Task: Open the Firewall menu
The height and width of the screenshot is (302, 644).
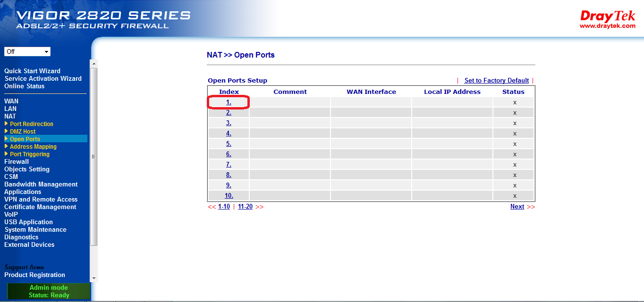Action: pyautogui.click(x=17, y=161)
